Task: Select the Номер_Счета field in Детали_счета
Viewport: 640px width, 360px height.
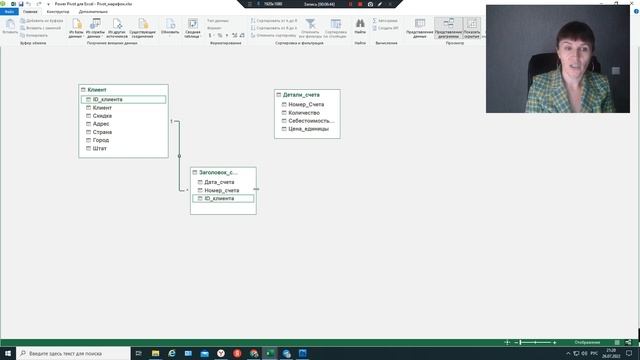Action: click(x=307, y=104)
